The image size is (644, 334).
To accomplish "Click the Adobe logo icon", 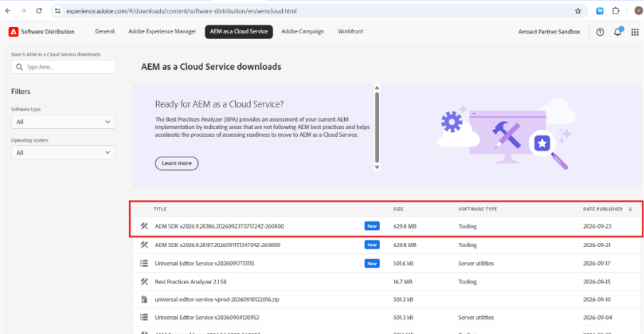I will click(x=14, y=31).
